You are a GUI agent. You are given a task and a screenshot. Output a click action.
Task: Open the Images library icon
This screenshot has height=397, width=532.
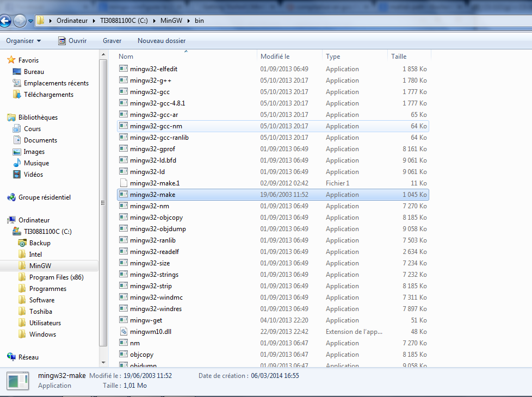tap(17, 152)
